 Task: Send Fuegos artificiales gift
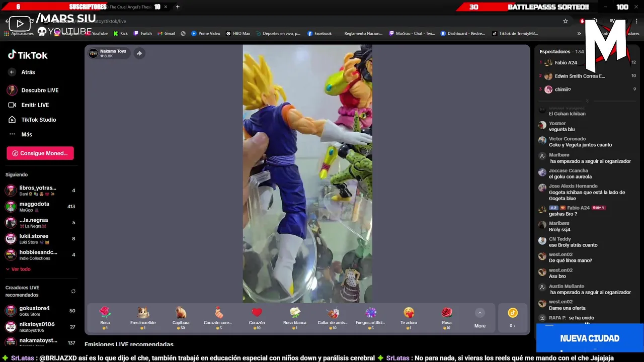coord(370,318)
